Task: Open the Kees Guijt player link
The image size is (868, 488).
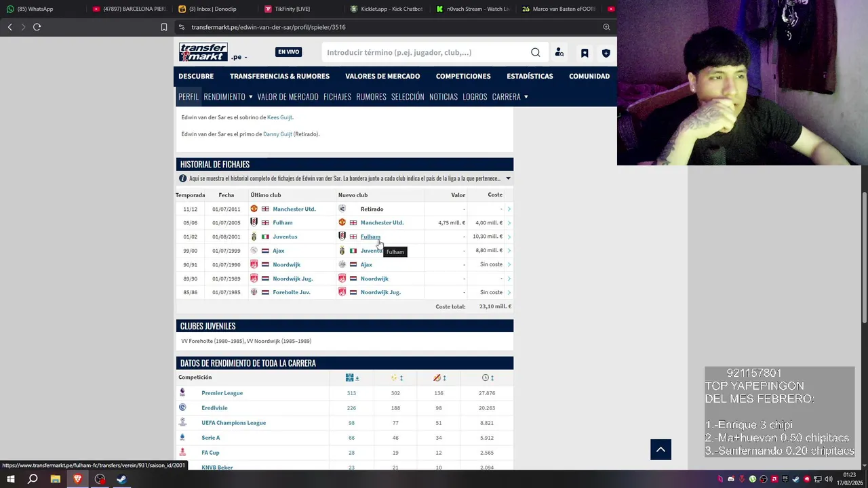Action: pyautogui.click(x=279, y=117)
